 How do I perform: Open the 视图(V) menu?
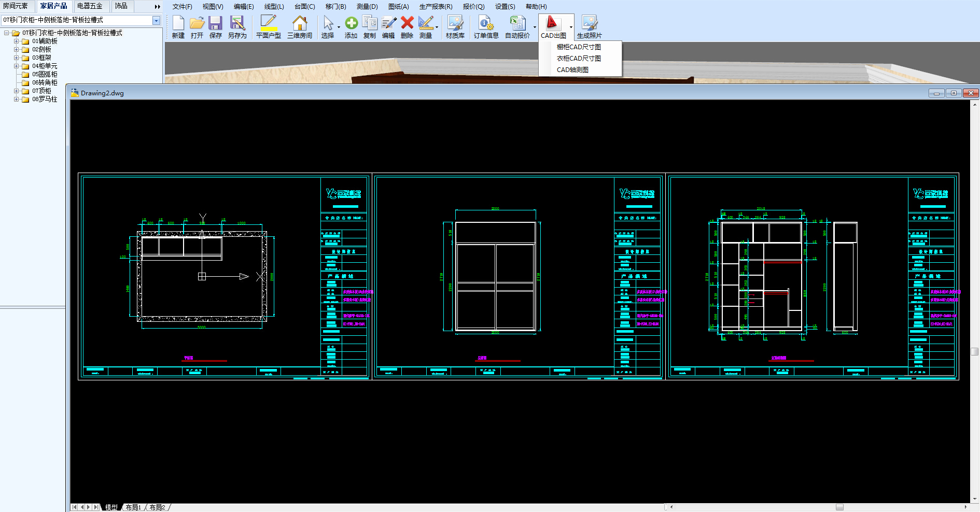pos(213,7)
